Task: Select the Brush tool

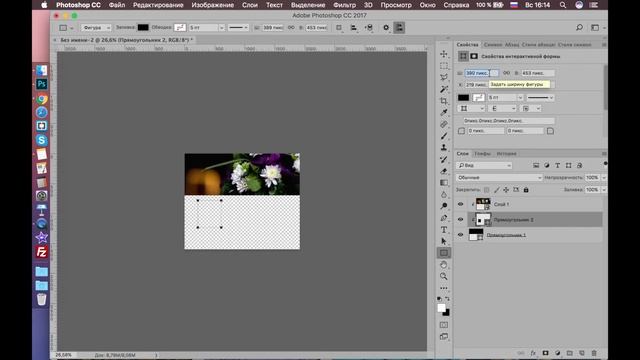Action: click(444, 136)
